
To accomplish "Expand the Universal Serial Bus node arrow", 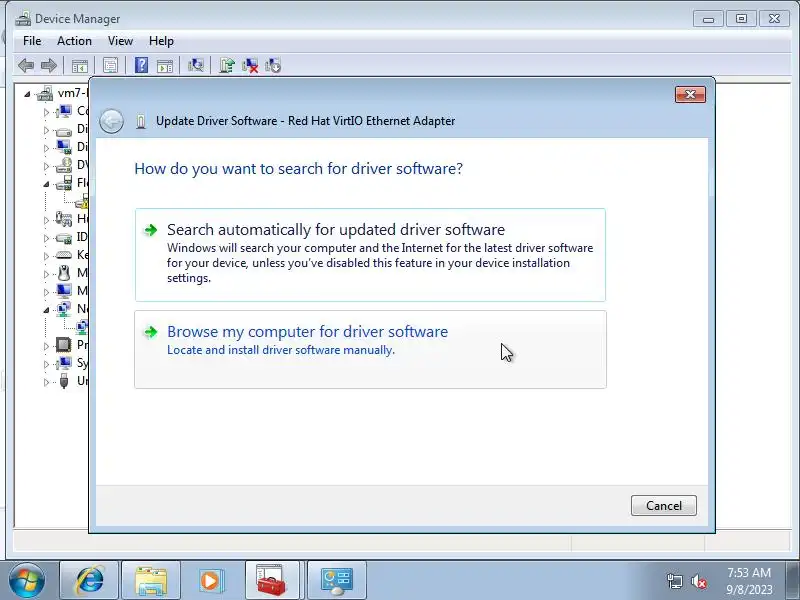I will 46,382.
